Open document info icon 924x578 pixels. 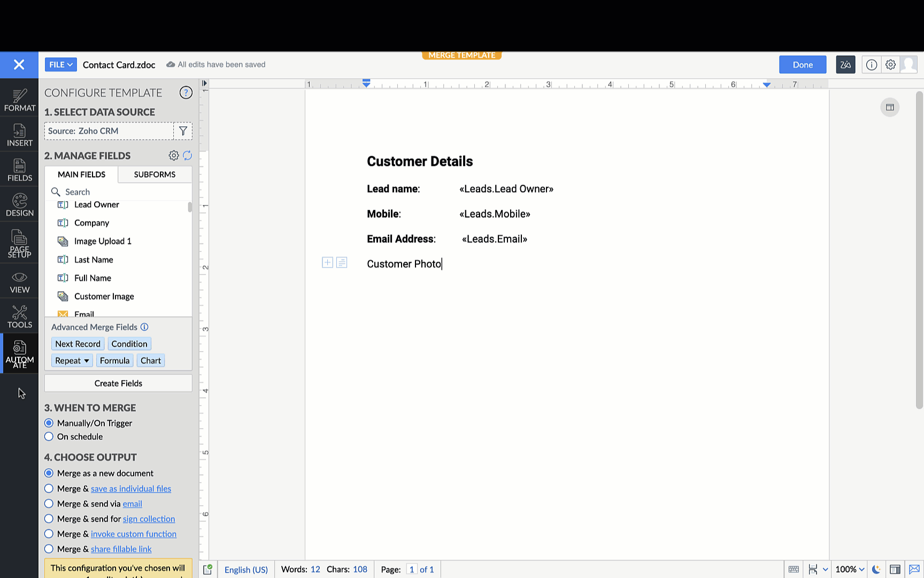pos(872,65)
